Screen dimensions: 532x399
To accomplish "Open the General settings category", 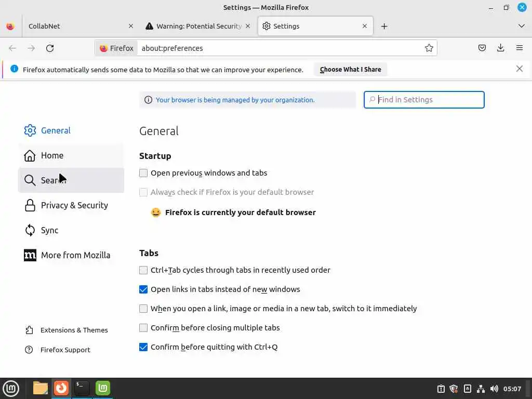I will click(x=71, y=130).
